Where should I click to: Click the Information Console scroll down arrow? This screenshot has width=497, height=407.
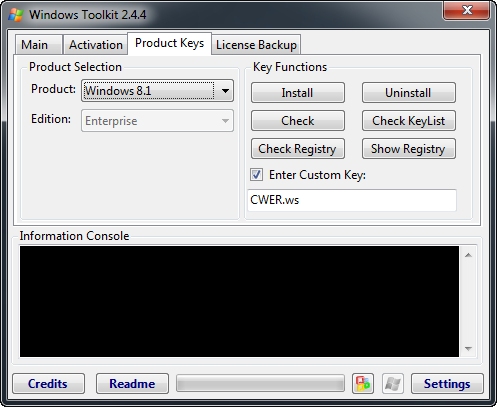point(468,349)
